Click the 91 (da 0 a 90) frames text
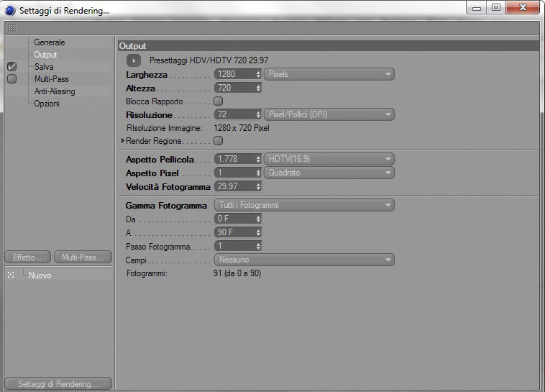This screenshot has height=392, width=545. click(x=237, y=273)
